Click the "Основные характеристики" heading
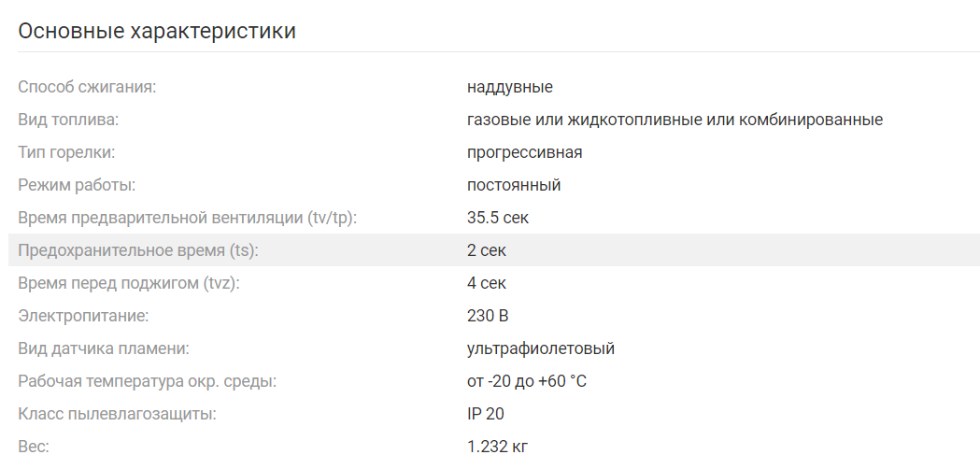 point(157,31)
